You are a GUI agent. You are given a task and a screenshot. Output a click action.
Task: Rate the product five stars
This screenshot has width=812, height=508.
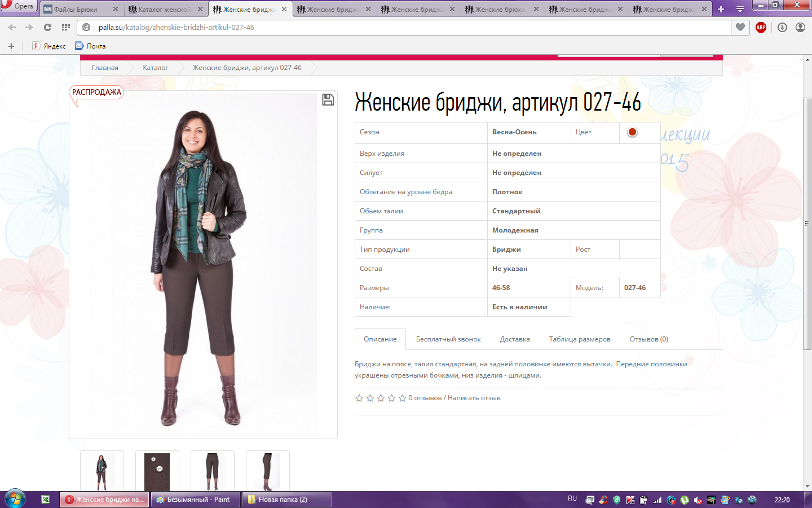tap(402, 398)
